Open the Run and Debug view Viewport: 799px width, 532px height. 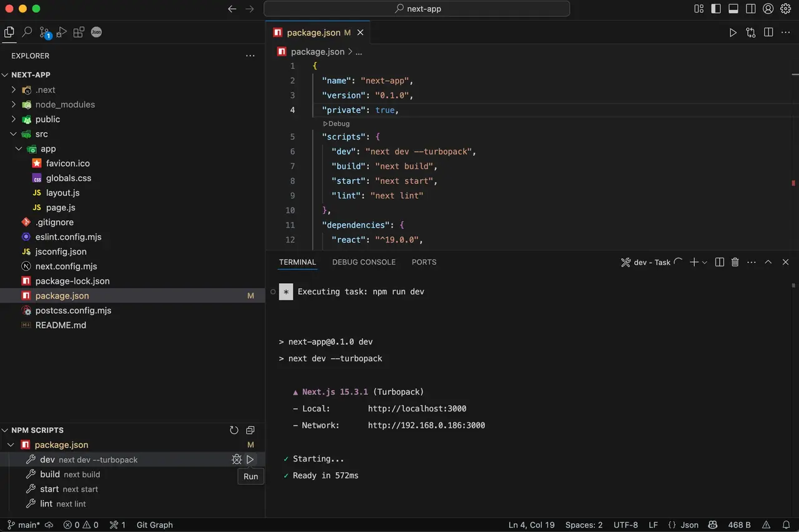coord(62,32)
